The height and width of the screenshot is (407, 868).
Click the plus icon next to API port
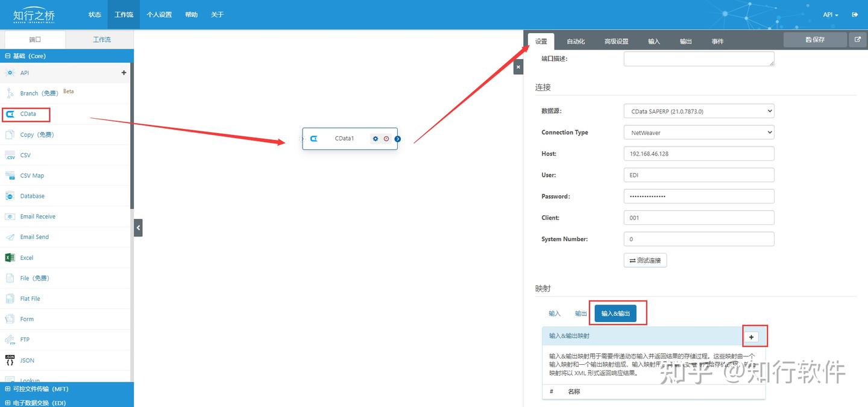(x=124, y=72)
